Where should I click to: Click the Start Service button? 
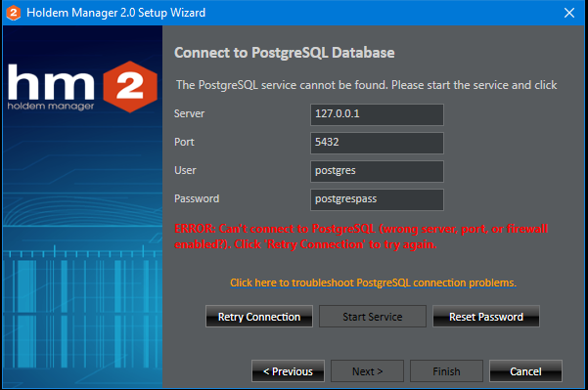tap(373, 317)
